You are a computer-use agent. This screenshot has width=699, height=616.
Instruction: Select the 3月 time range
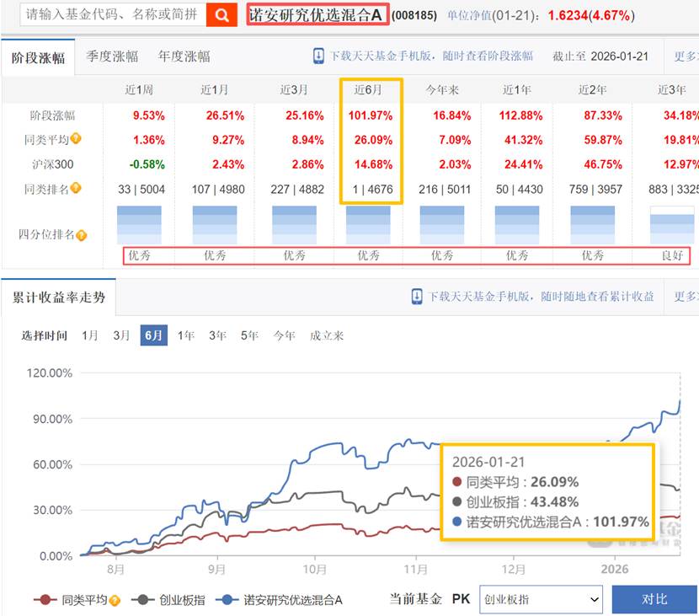point(121,335)
